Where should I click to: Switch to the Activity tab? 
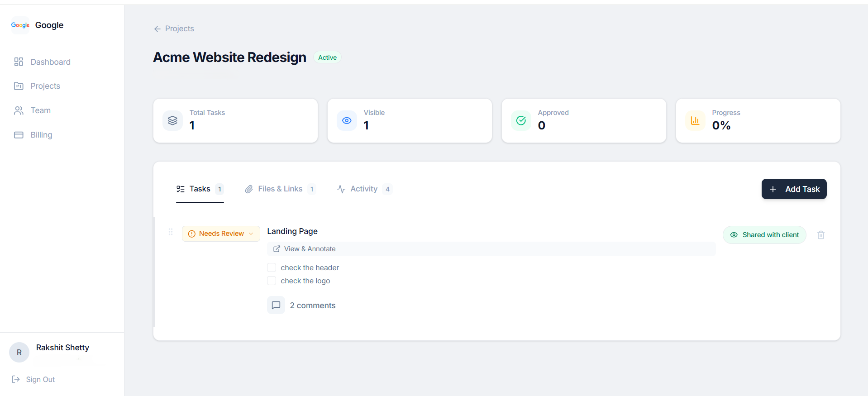[x=363, y=189]
